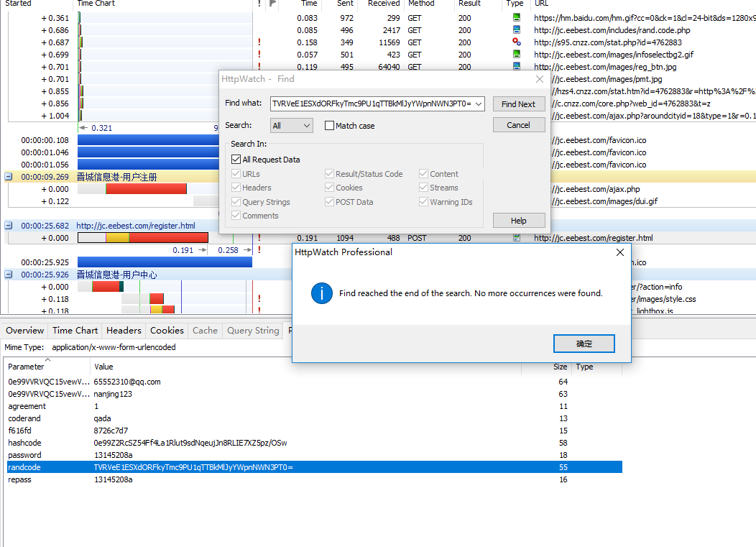756x547 pixels.
Task: Open the Find what combo box dropdown
Action: pos(479,104)
